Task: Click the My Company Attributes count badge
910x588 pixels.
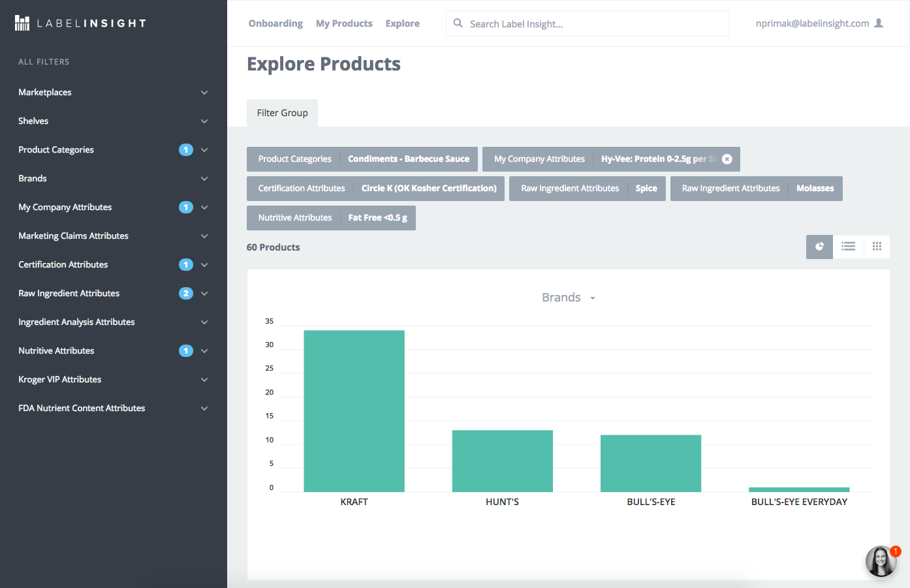Action: tap(186, 207)
